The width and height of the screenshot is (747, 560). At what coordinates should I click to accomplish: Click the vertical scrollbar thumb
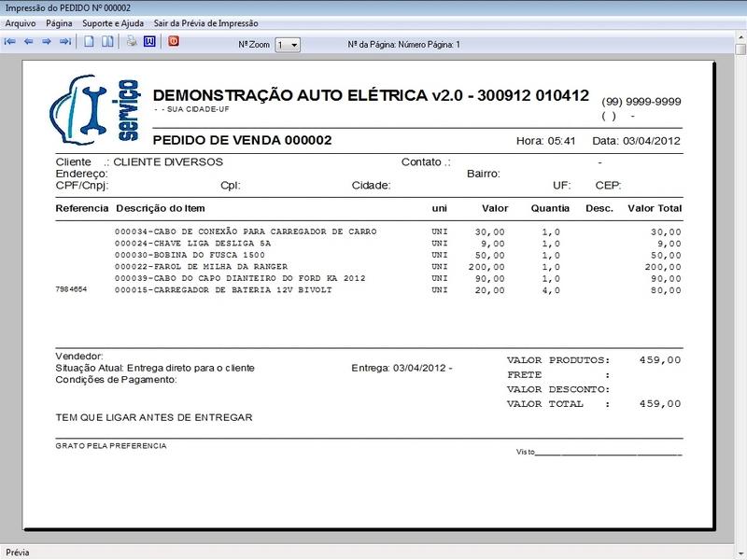click(740, 49)
